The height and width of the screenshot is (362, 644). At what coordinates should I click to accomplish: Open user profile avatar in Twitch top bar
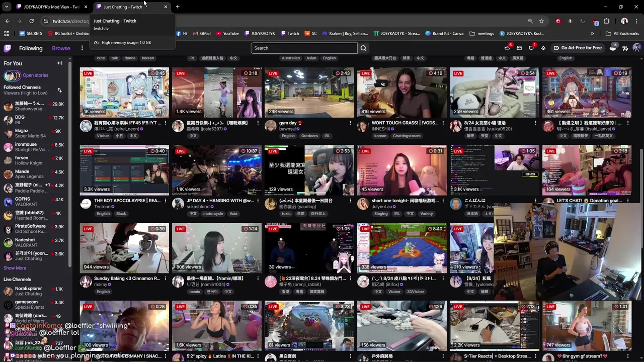[x=636, y=48]
